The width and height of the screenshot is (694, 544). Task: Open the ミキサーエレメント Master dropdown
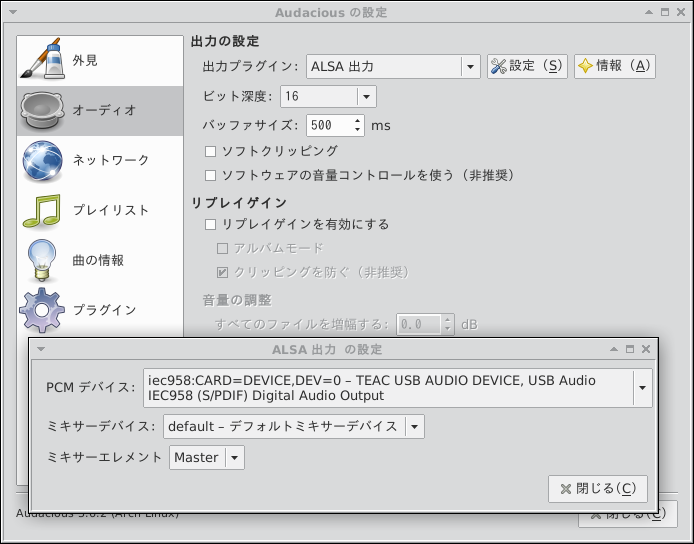(x=207, y=457)
